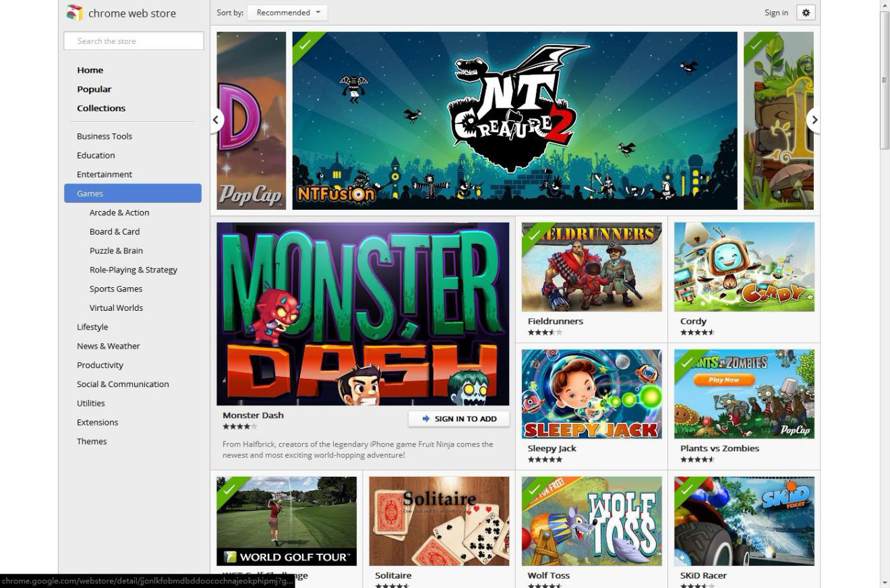Image resolution: width=890 pixels, height=588 pixels.
Task: Select the Entertainment category
Action: pyautogui.click(x=105, y=174)
